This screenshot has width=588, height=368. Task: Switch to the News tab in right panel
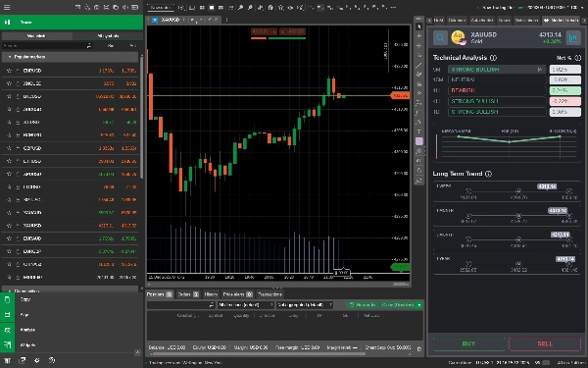[x=504, y=20]
